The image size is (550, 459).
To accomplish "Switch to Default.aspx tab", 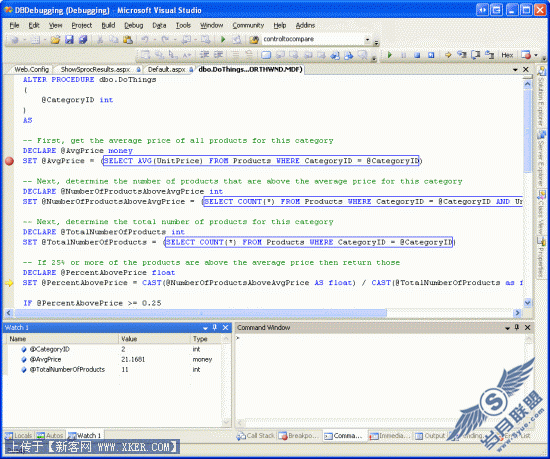I will click(x=169, y=69).
